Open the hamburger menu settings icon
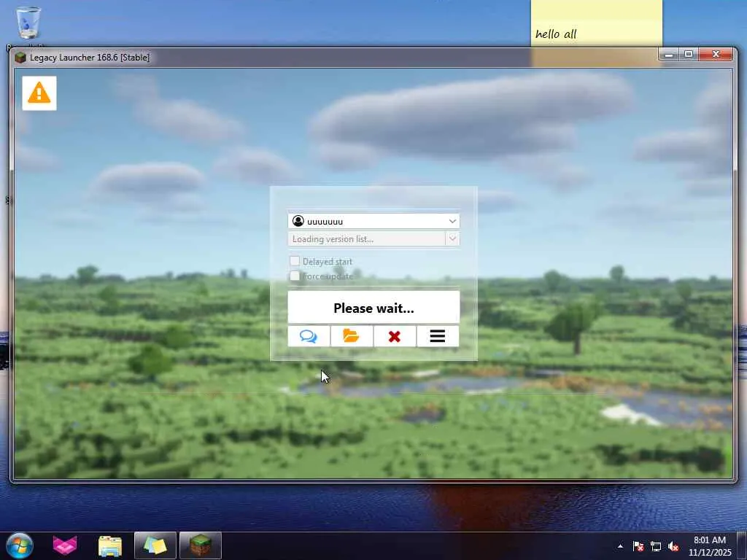The height and width of the screenshot is (560, 747). coord(438,336)
